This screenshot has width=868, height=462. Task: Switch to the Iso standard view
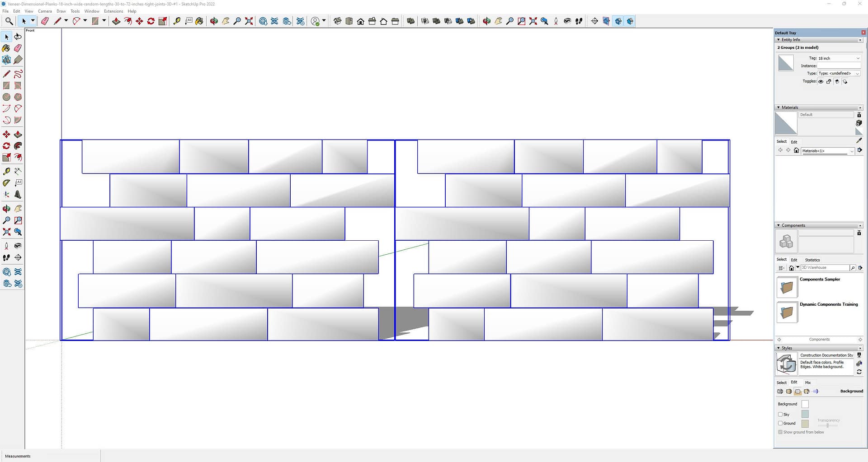(337, 21)
